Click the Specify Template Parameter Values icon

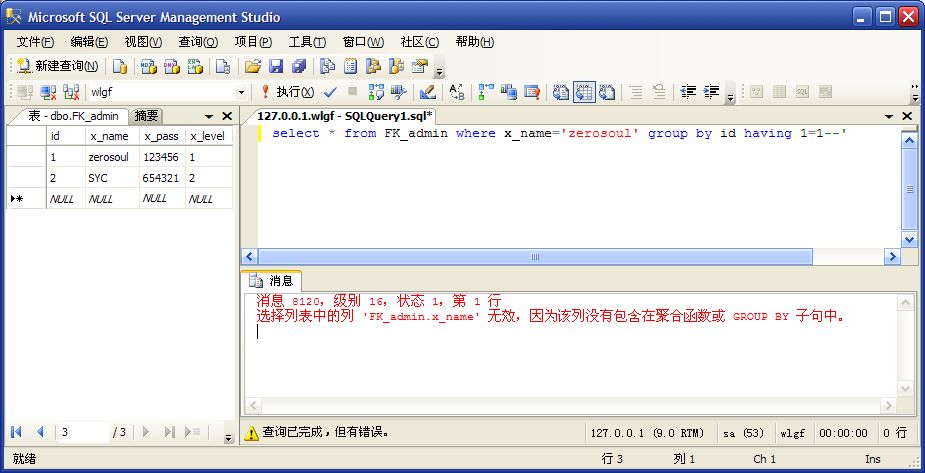pos(457,92)
